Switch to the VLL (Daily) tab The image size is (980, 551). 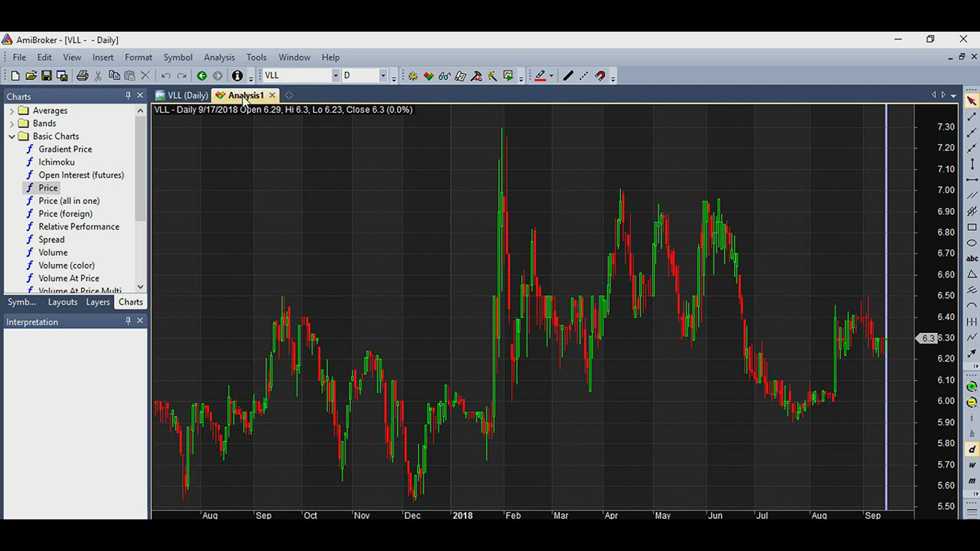click(182, 95)
